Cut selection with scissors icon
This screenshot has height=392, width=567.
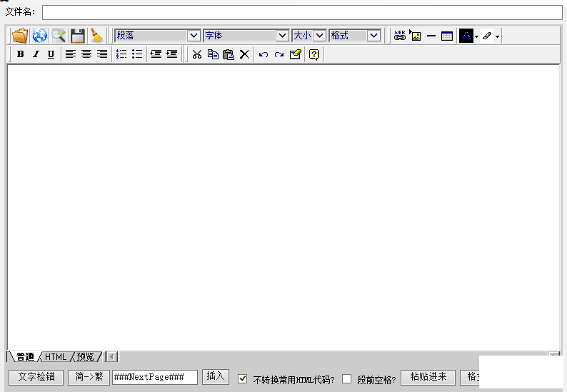[x=196, y=54]
